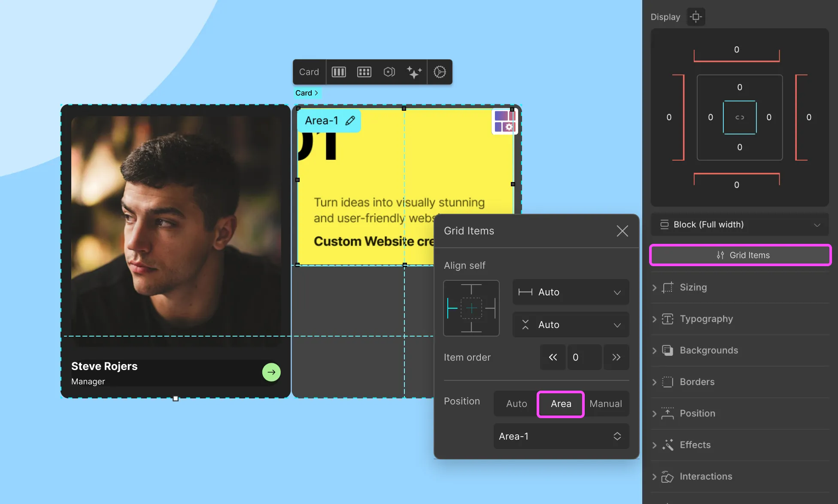Click the Backgrounds section icon

point(668,350)
